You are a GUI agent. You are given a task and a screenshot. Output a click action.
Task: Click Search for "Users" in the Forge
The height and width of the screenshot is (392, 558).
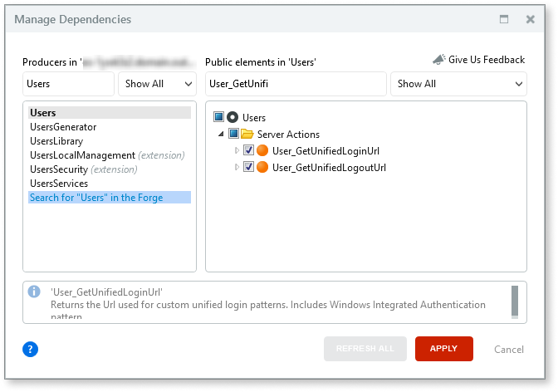(x=95, y=198)
